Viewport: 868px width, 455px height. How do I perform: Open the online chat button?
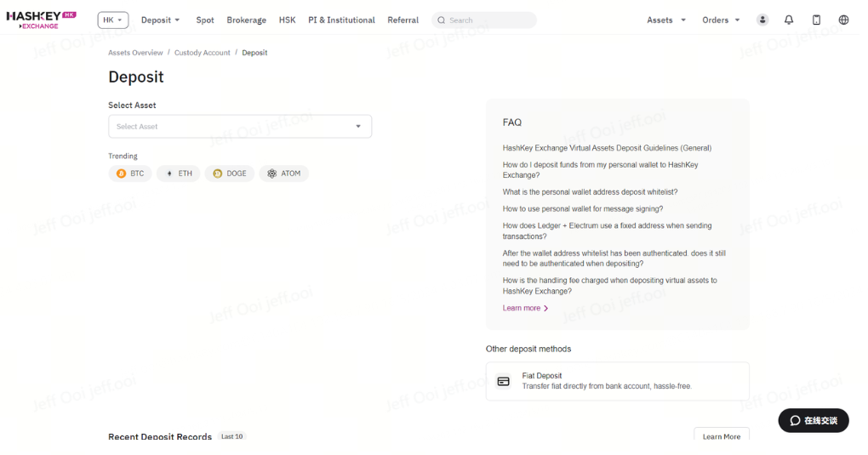click(x=814, y=421)
